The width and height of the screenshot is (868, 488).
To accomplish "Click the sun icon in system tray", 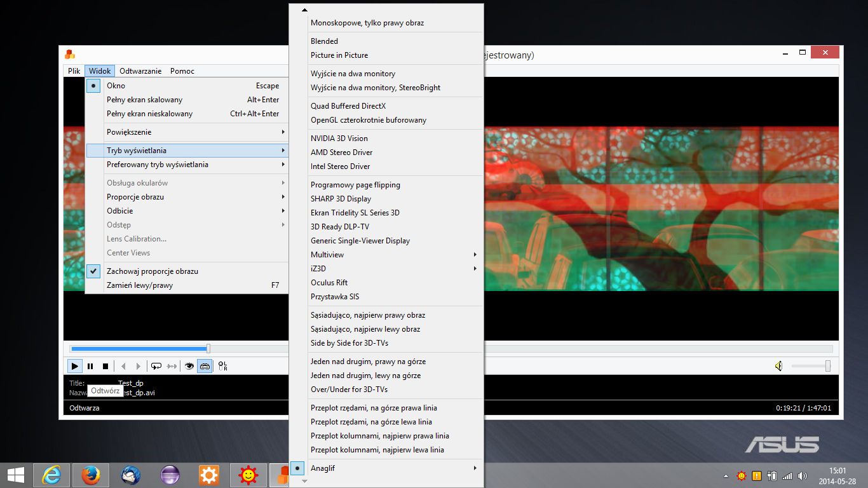I will pos(742,475).
